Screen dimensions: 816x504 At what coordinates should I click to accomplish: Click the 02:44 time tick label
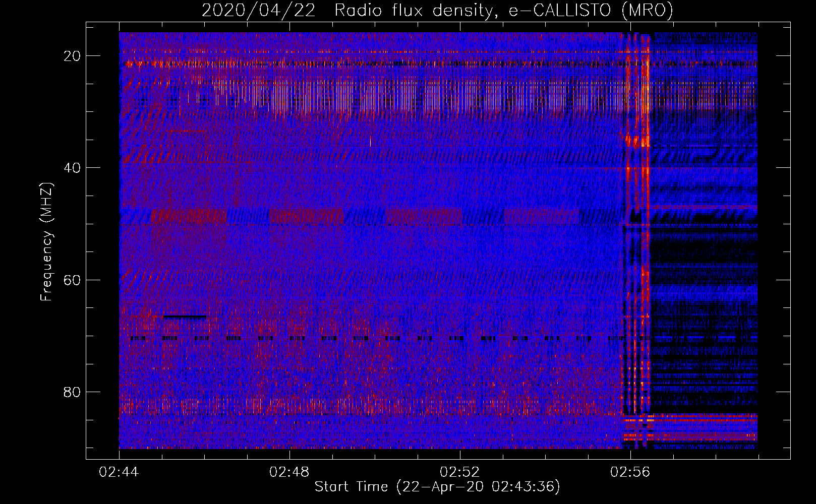pyautogui.click(x=119, y=472)
